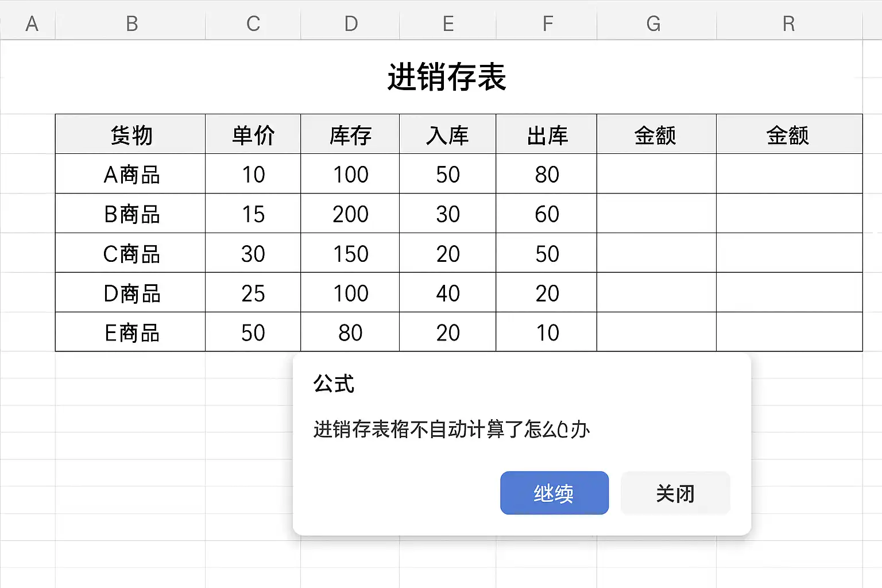This screenshot has width=882, height=588.
Task: Click C商品 stock cell showing 150
Action: (350, 253)
